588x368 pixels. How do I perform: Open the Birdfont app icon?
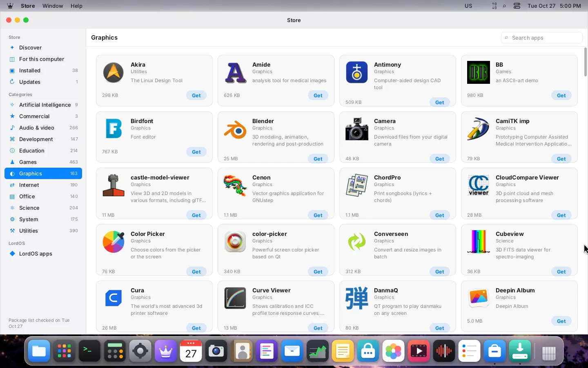point(114,129)
